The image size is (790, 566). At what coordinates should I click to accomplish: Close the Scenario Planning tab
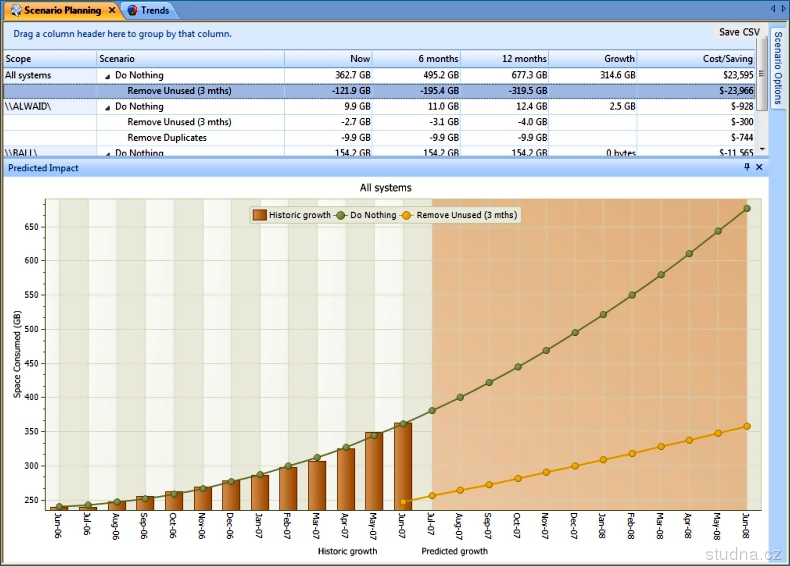(112, 10)
